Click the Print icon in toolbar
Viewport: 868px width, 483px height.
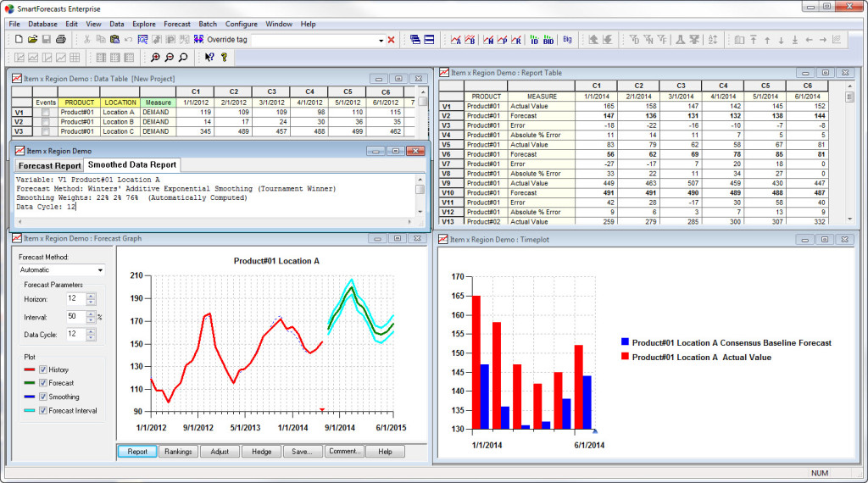coord(61,40)
